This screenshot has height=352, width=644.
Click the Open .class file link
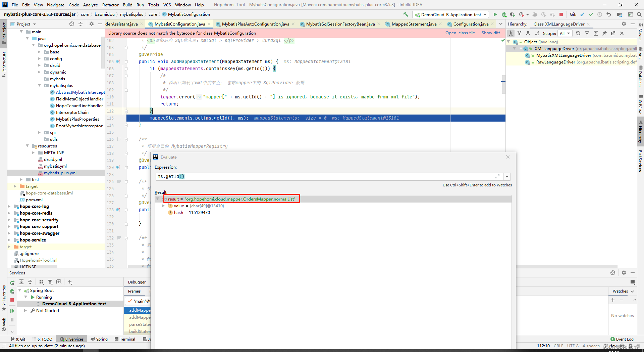(x=460, y=33)
